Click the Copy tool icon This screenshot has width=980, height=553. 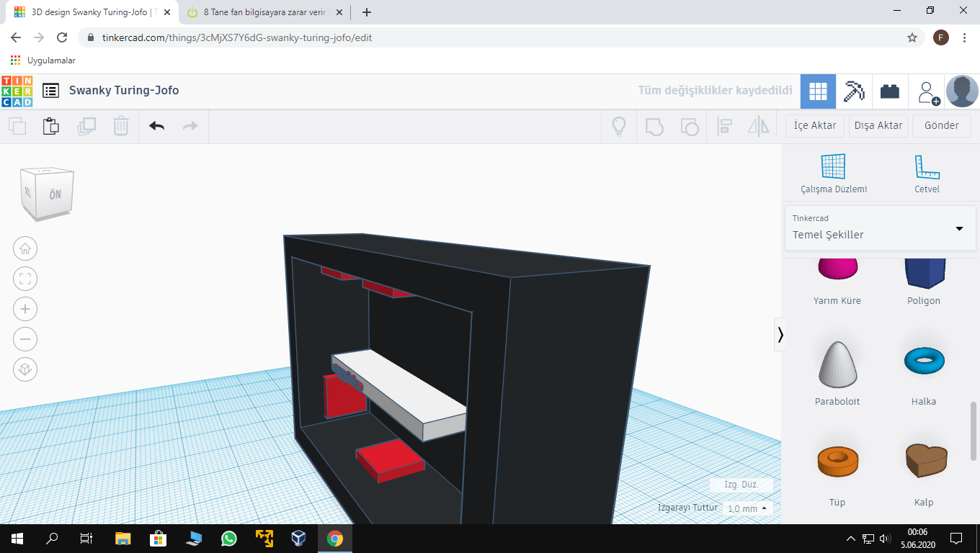point(17,126)
